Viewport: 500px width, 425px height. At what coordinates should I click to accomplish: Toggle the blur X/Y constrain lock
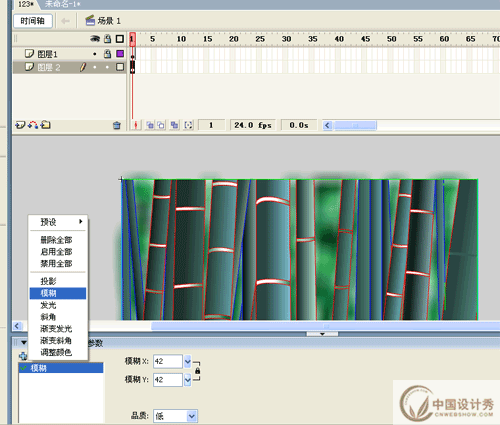click(197, 371)
